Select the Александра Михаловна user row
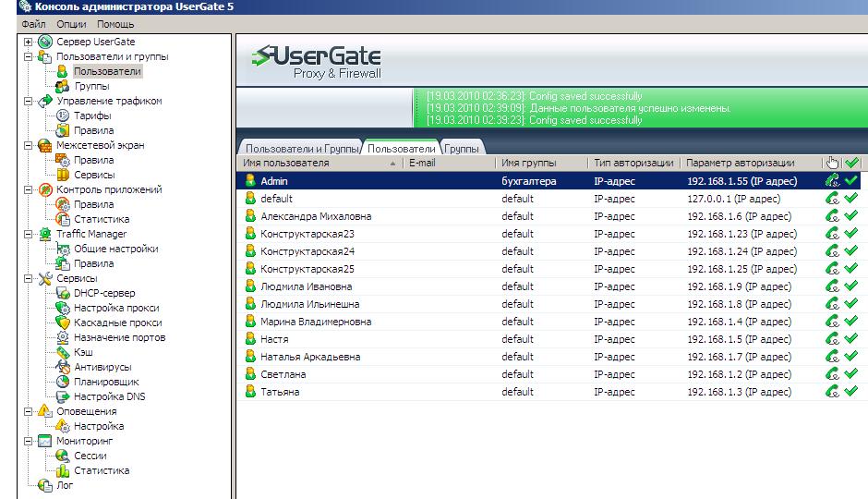Screen dimensions: 868x499 coord(549,216)
